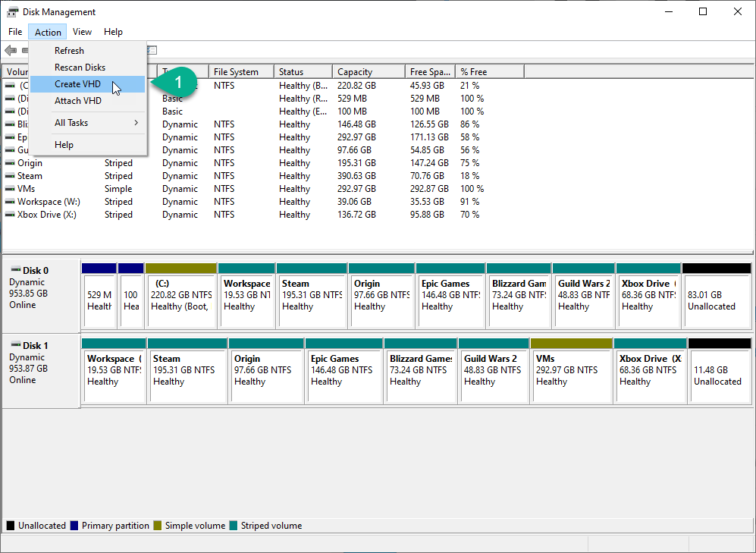This screenshot has width=756, height=553.
Task: Select the Steam volume drive icon
Action: click(x=10, y=176)
